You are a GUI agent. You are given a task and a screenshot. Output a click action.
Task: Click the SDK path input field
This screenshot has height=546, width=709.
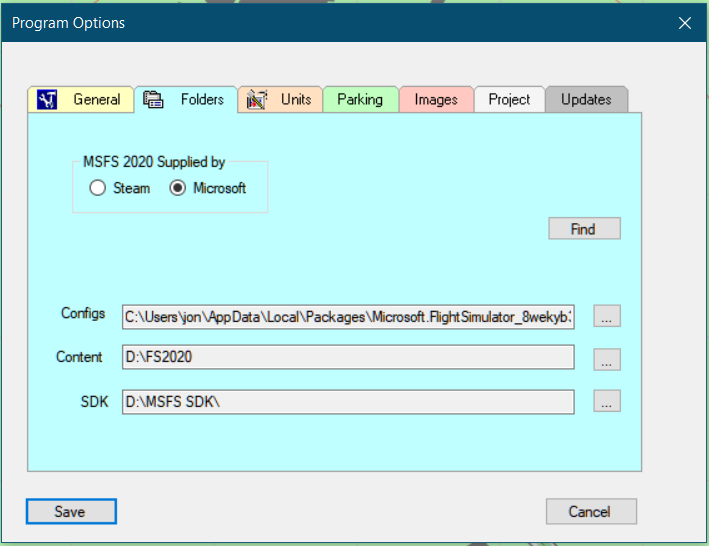pyautogui.click(x=348, y=402)
